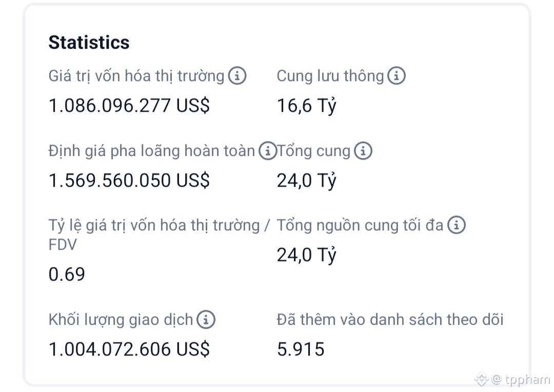Click 24,0 Tỷ value under Tổng cung
554x392 pixels.
(306, 181)
